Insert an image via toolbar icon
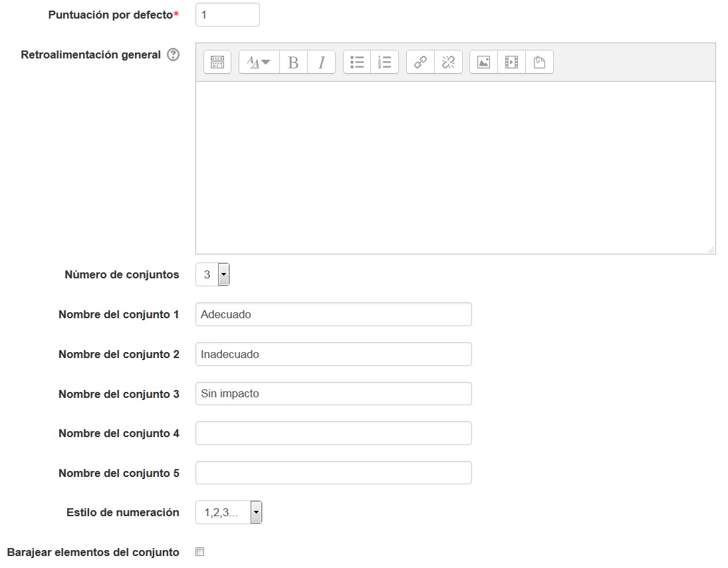728x568 pixels. point(483,62)
